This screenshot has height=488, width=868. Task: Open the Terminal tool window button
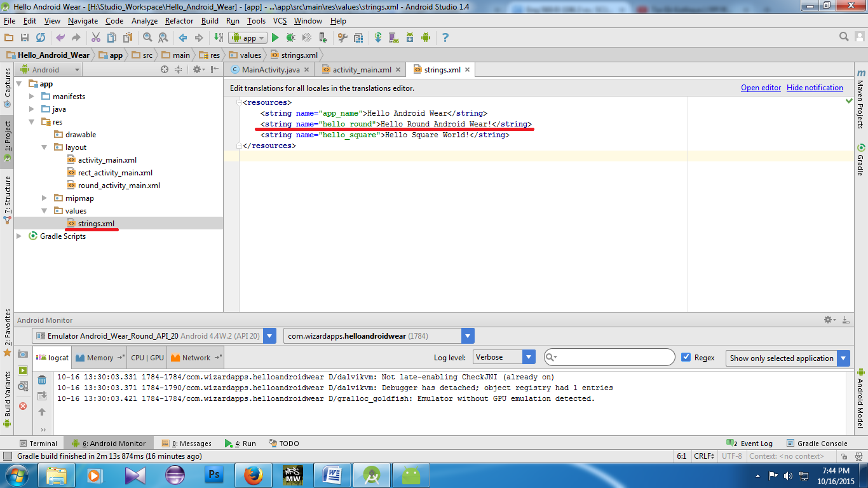[37, 444]
